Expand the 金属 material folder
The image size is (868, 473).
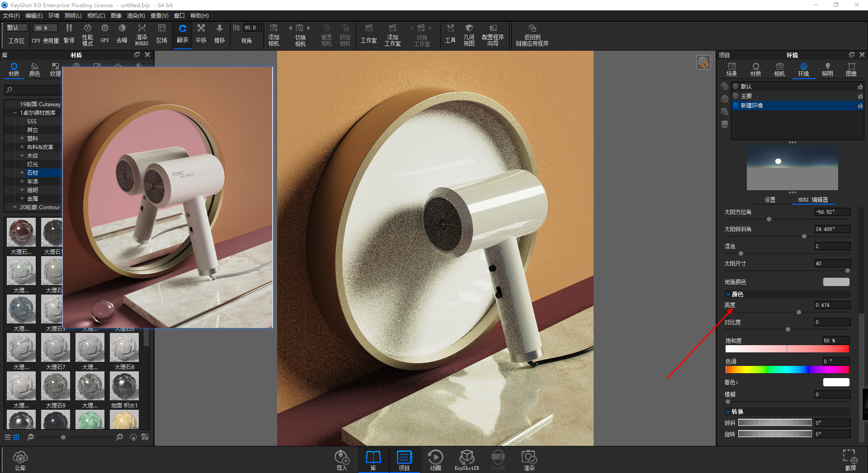tap(22, 198)
